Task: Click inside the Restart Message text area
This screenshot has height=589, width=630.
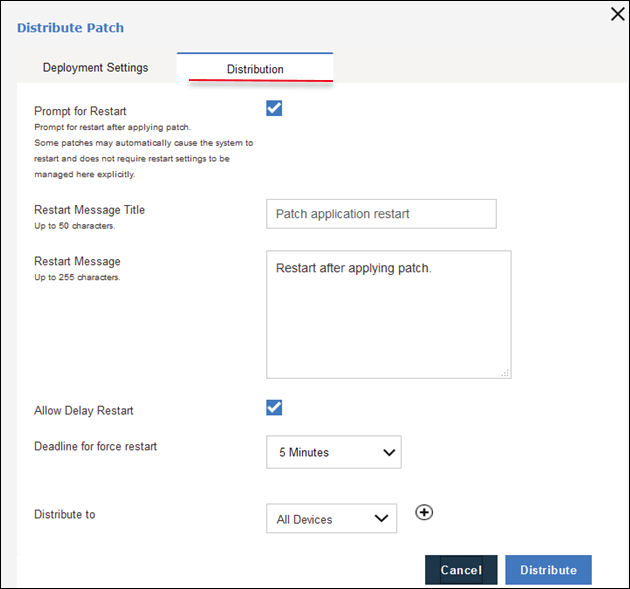Action: (388, 314)
